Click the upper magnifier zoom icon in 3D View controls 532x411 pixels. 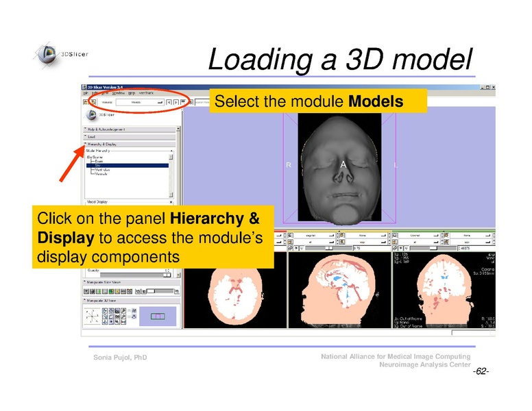point(123,310)
